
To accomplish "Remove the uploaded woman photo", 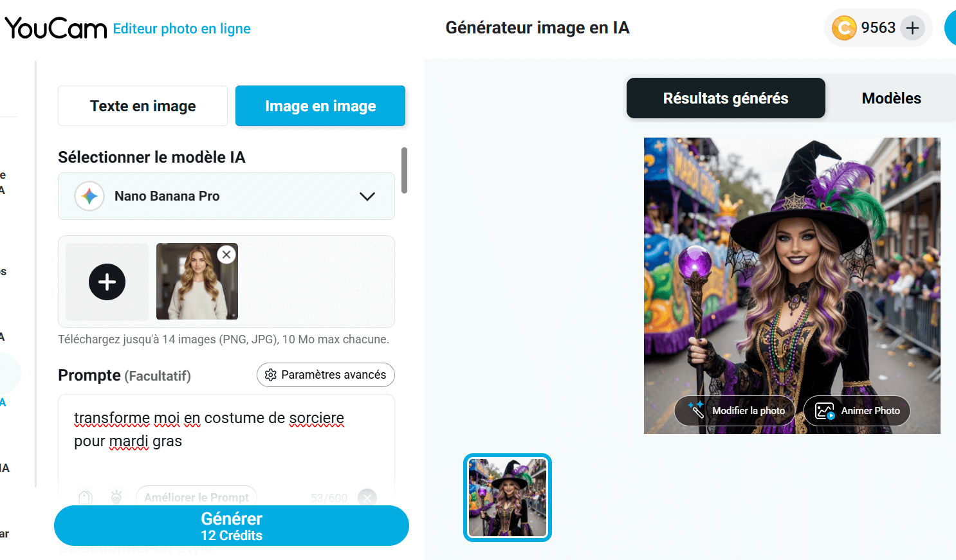I will (x=226, y=255).
